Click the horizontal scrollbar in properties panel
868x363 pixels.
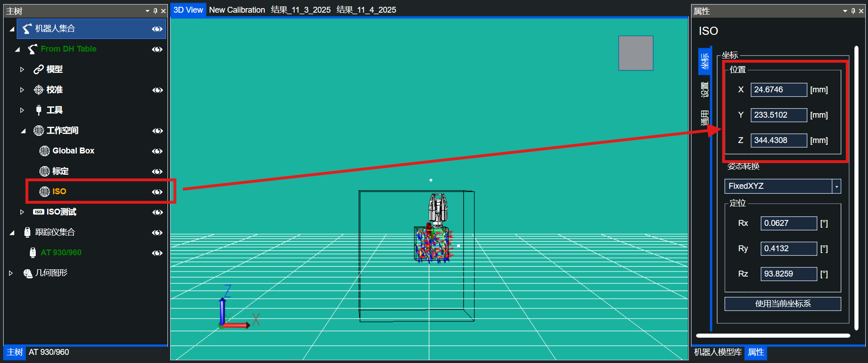pyautogui.click(x=773, y=336)
